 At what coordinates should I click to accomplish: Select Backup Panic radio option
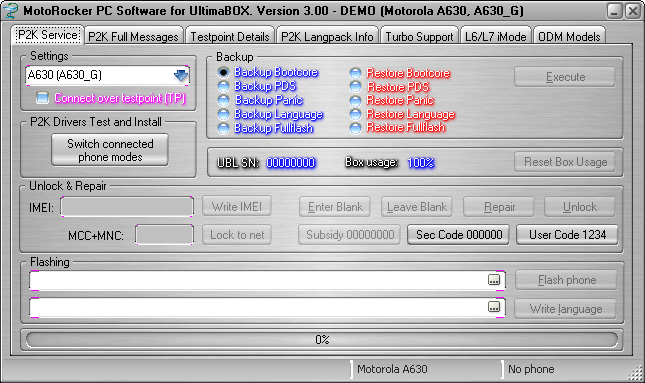pos(223,100)
